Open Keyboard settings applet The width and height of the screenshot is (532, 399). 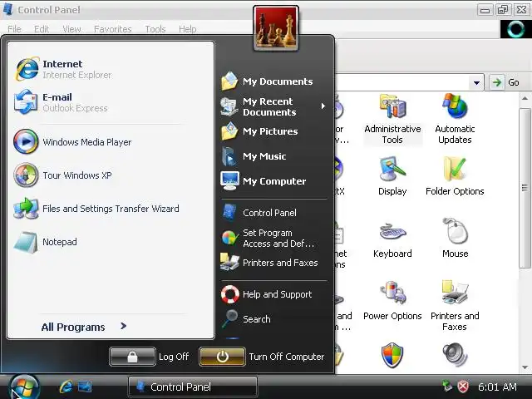point(392,239)
